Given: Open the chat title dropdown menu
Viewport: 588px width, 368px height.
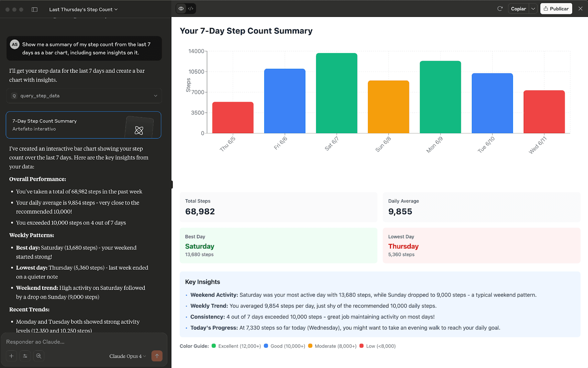Looking at the screenshot, I should coord(83,10).
